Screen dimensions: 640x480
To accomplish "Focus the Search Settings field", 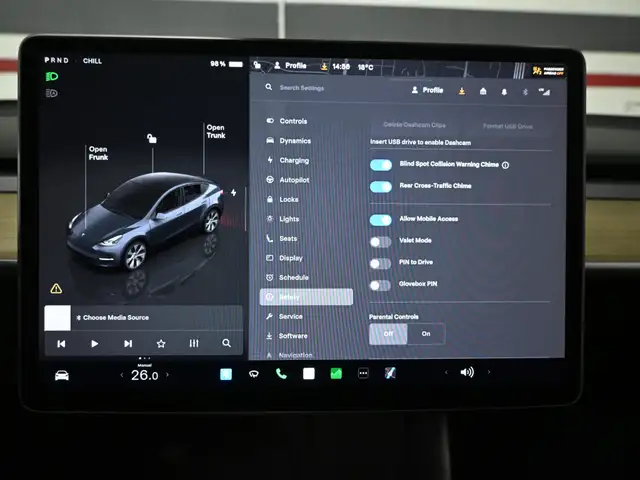I will click(x=302, y=88).
